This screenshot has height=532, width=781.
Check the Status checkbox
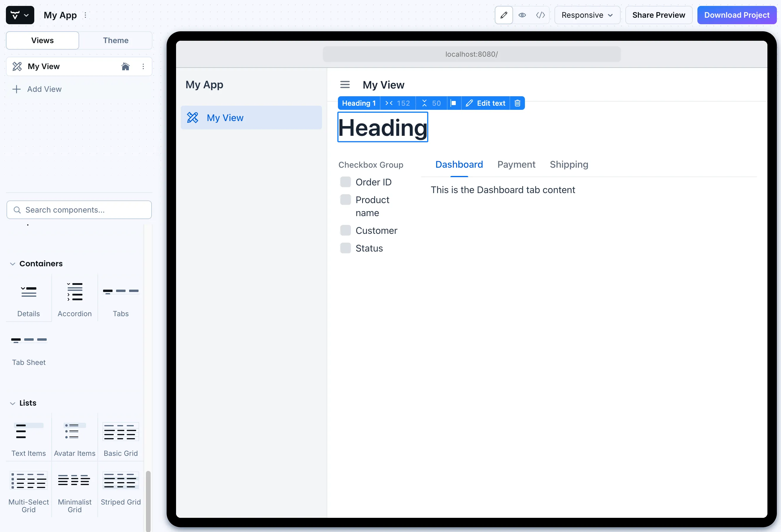point(346,248)
